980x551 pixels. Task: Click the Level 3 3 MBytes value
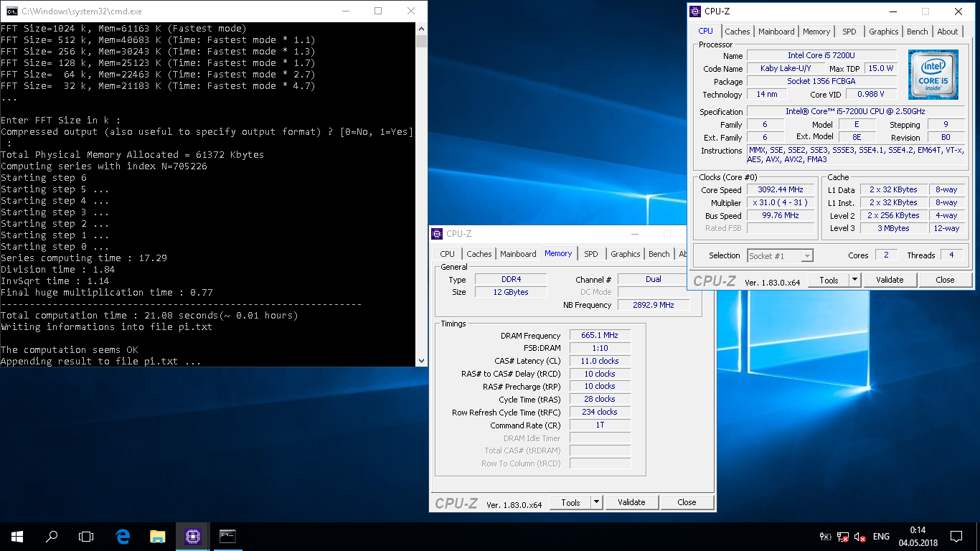tap(893, 228)
